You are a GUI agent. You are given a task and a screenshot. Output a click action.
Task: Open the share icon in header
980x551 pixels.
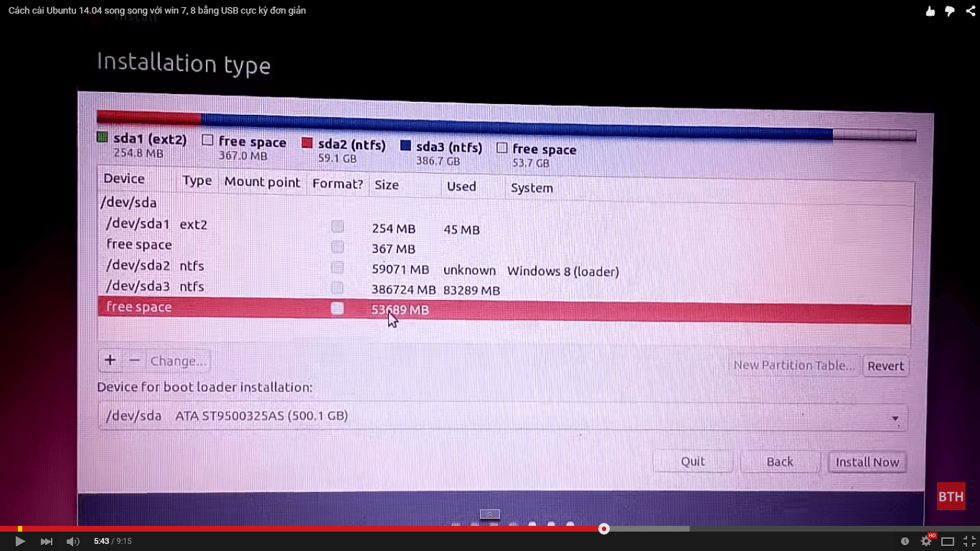pos(970,11)
